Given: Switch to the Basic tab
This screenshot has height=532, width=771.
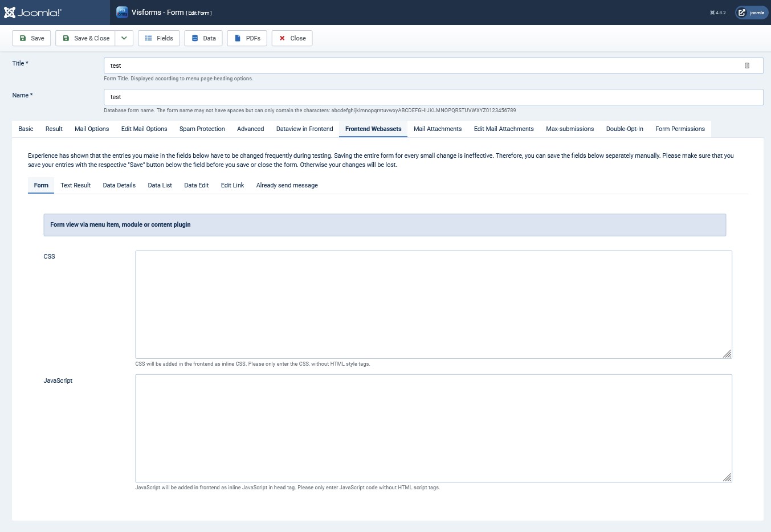Looking at the screenshot, I should [x=26, y=129].
